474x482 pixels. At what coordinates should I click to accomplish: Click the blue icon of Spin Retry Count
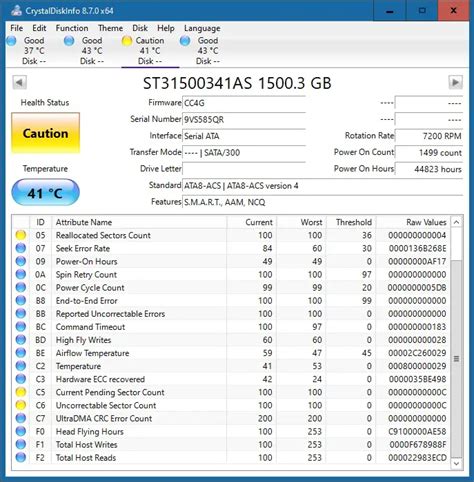click(21, 275)
